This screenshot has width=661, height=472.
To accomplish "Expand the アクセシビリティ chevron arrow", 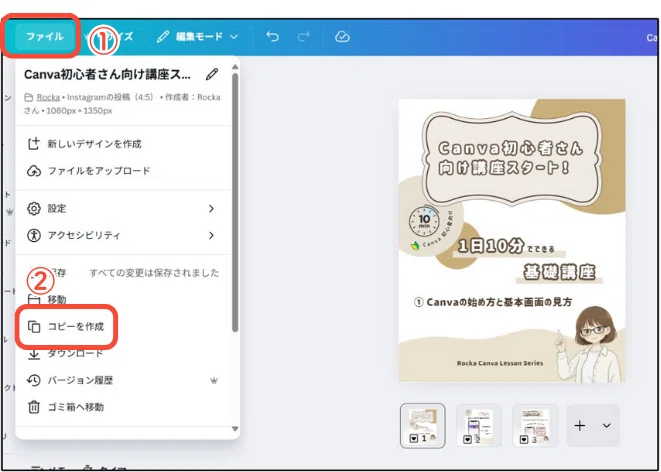I will (x=212, y=235).
